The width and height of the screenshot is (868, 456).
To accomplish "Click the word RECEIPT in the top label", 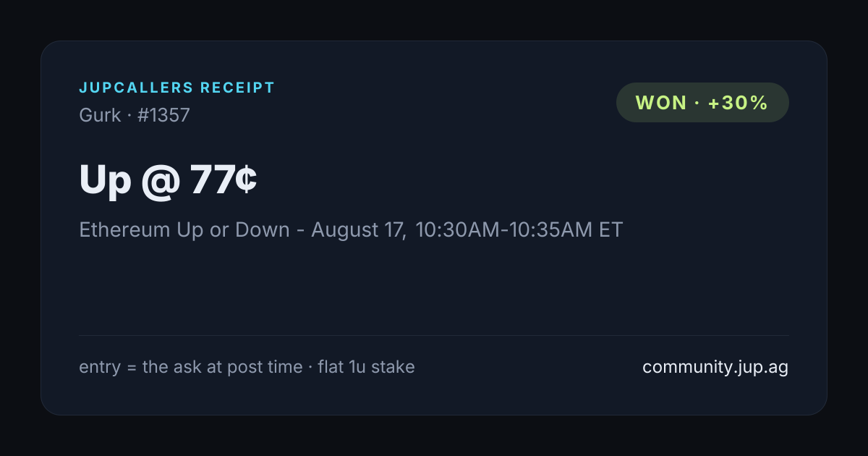I will (x=238, y=88).
